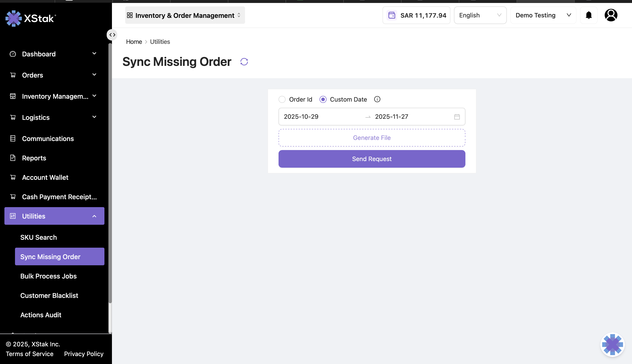632x364 pixels.
Task: Open the XStak chat widget bubble
Action: [x=612, y=345]
